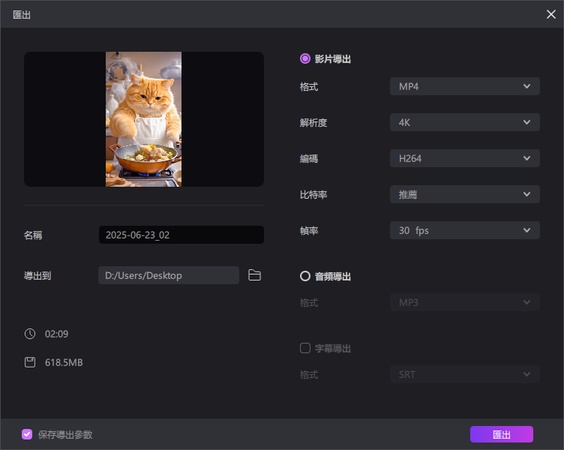Close the export dialog
The height and width of the screenshot is (450, 564).
pyautogui.click(x=551, y=14)
